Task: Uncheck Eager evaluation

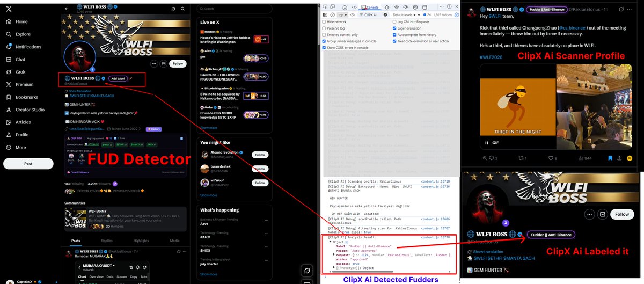Action: pyautogui.click(x=394, y=28)
